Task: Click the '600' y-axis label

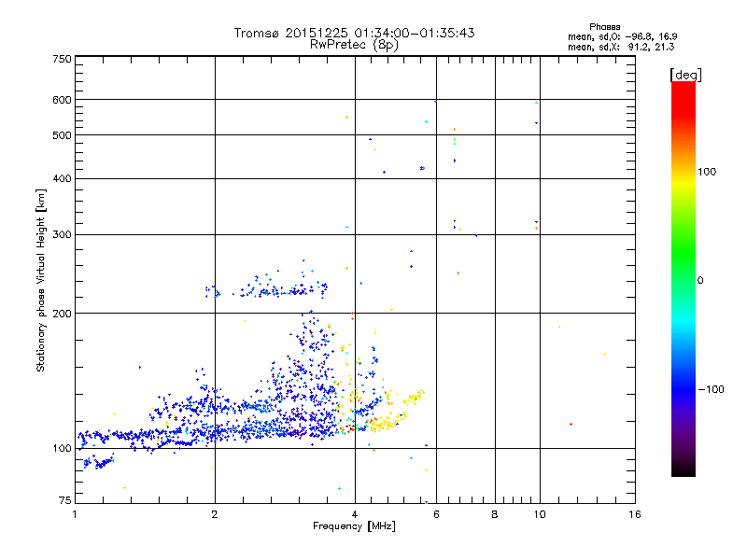Action: pyautogui.click(x=62, y=100)
